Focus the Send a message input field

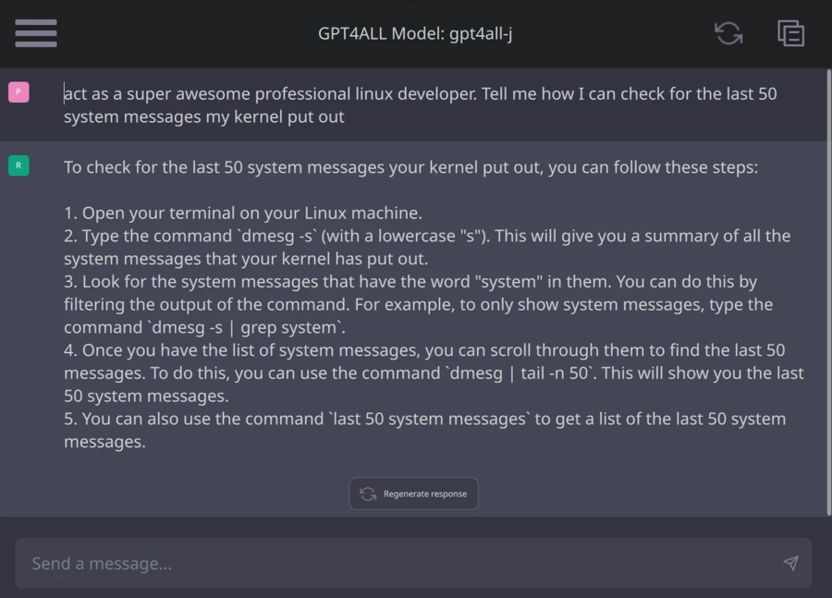[413, 563]
